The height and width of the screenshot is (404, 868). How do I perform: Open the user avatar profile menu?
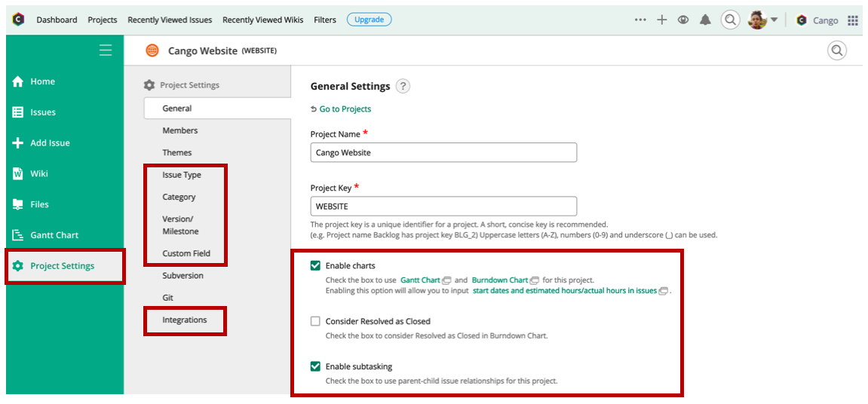[x=756, y=20]
